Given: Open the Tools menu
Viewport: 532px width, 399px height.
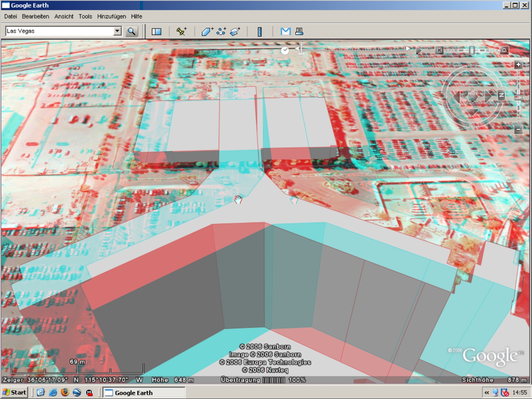Looking at the screenshot, I should click(85, 16).
